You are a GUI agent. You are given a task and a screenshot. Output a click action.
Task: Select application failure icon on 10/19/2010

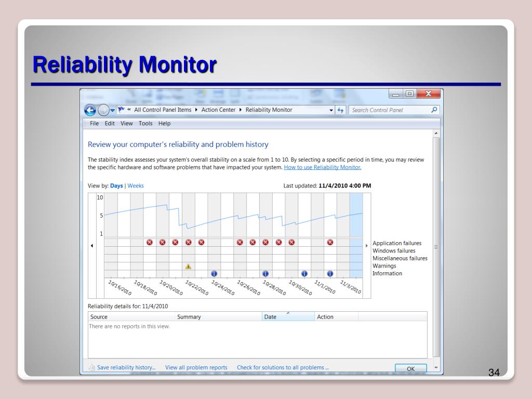coord(150,242)
